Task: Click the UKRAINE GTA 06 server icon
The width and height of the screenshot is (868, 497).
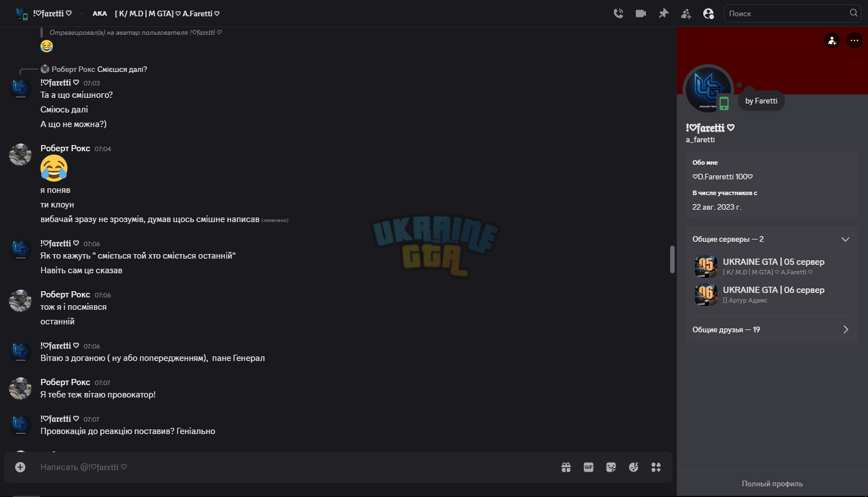Action: (706, 294)
